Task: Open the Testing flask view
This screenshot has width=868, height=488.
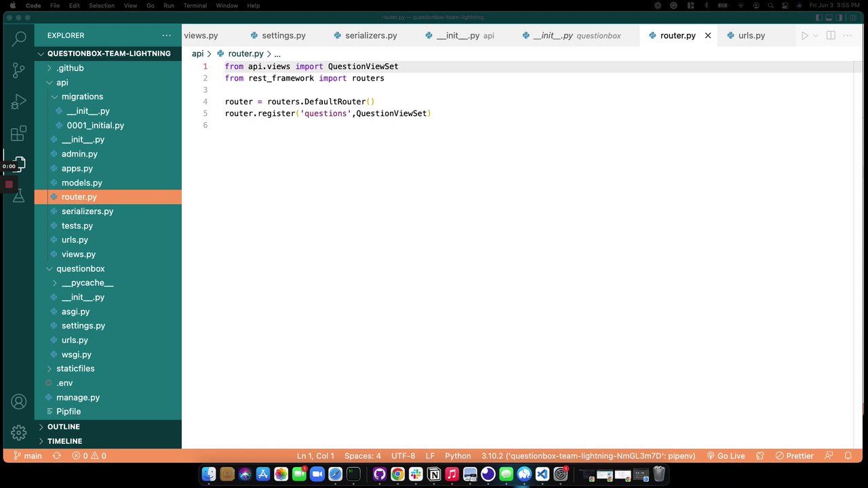Action: click(19, 196)
